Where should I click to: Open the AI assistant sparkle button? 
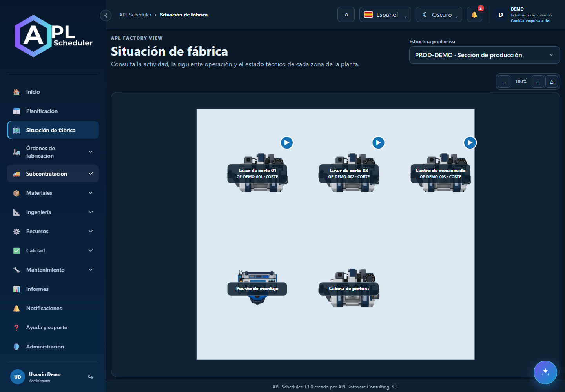[545, 372]
